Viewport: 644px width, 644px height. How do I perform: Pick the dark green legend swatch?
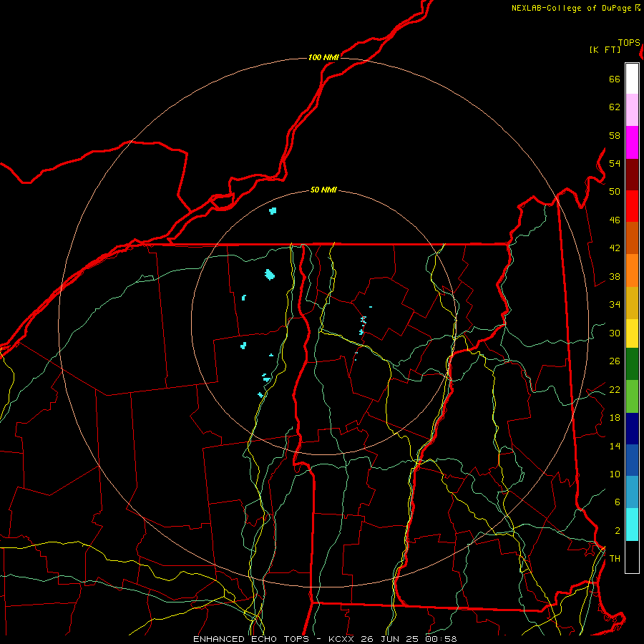632,364
